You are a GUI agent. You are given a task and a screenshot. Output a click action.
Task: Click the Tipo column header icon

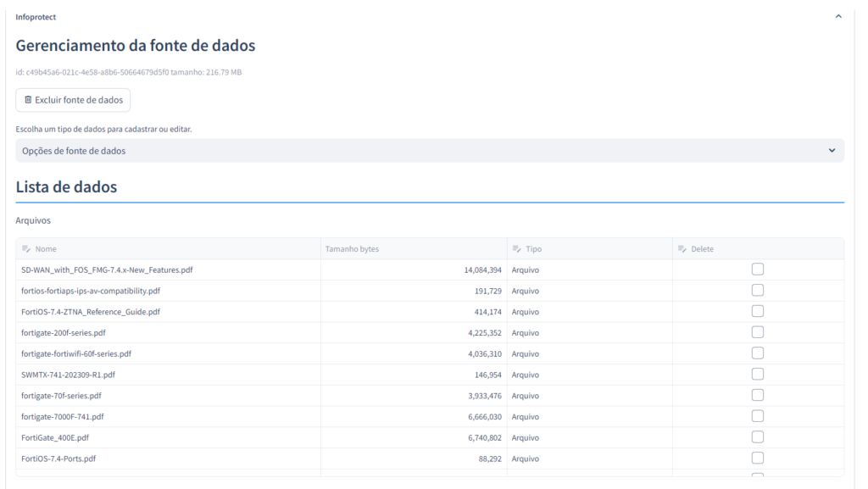tap(516, 249)
